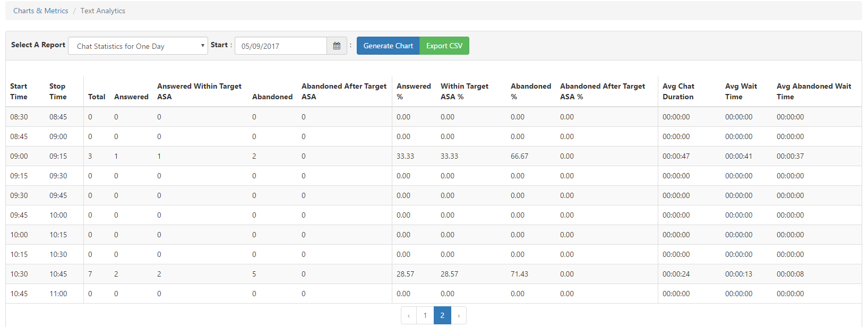Click the Answered % column header
The image size is (868, 327).
[x=414, y=91]
